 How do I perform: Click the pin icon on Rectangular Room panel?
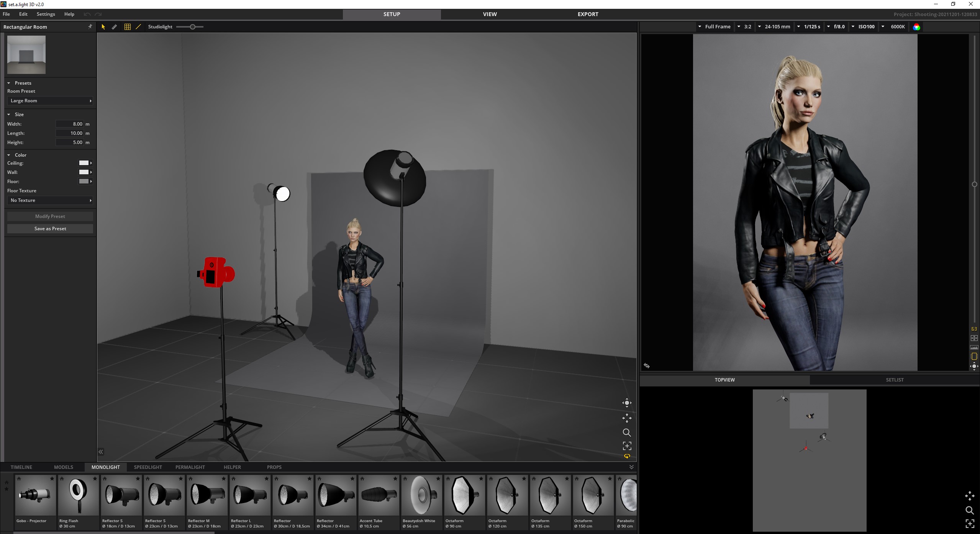point(90,26)
